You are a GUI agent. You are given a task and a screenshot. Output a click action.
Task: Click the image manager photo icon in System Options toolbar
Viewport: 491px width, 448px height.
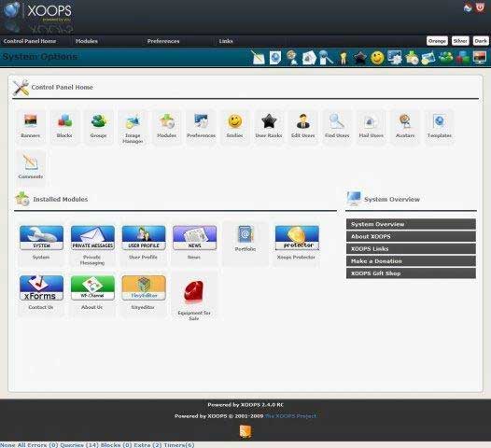428,58
